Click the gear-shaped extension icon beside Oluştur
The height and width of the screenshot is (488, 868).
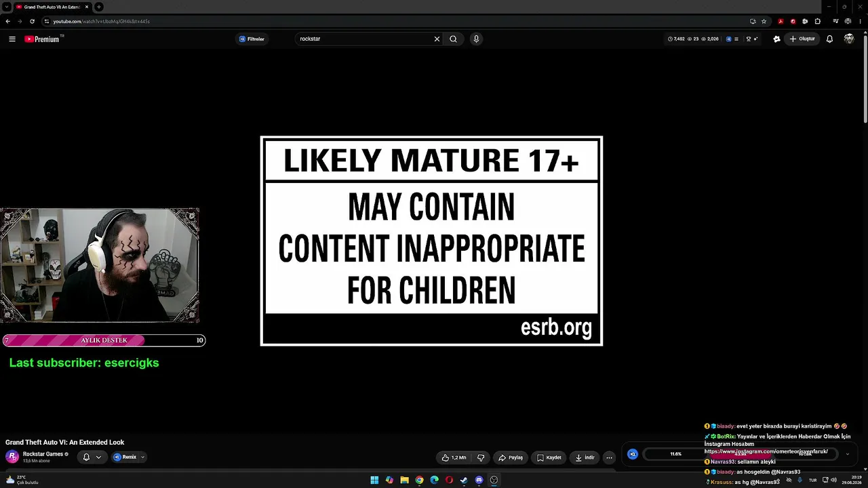[x=776, y=39]
